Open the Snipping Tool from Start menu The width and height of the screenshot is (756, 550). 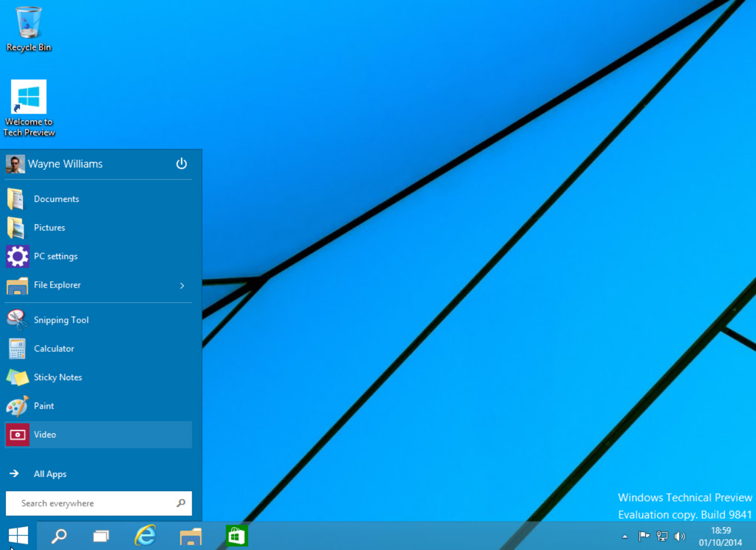pos(98,320)
